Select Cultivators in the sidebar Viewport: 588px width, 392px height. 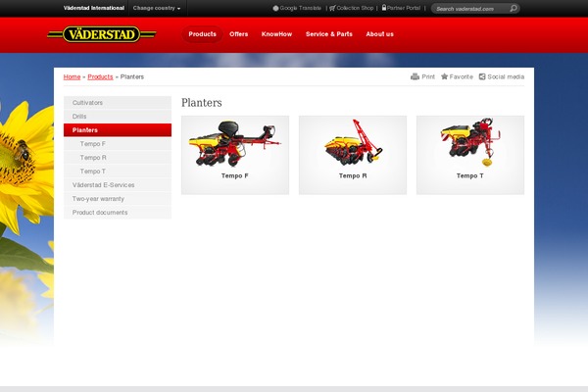[118, 102]
